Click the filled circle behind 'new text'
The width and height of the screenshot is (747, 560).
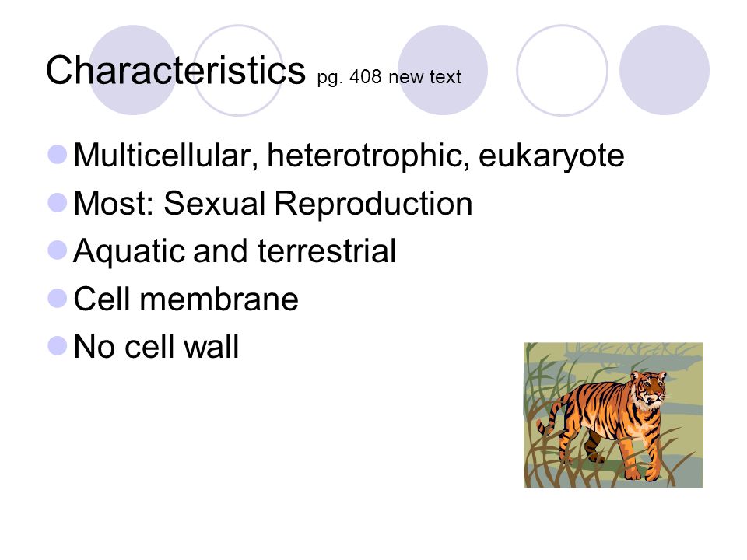point(443,70)
